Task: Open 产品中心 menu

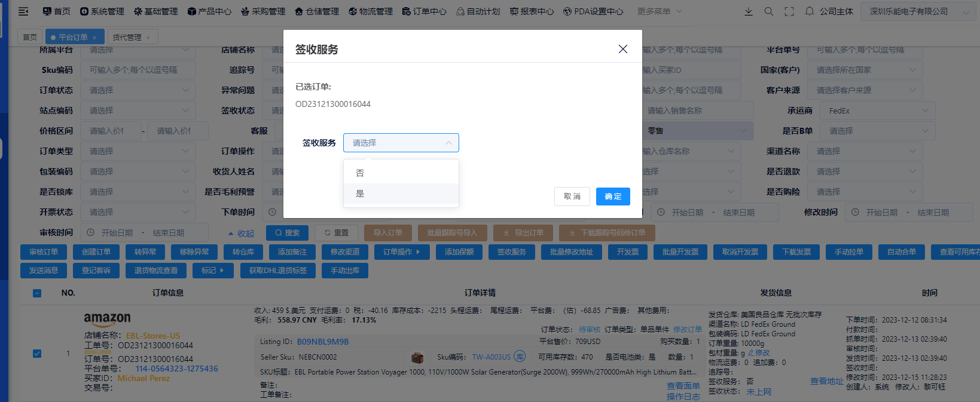Action: (210, 11)
